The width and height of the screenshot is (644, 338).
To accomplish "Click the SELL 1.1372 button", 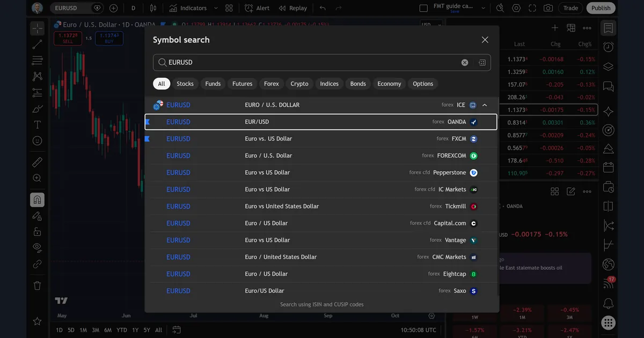I will (x=68, y=38).
